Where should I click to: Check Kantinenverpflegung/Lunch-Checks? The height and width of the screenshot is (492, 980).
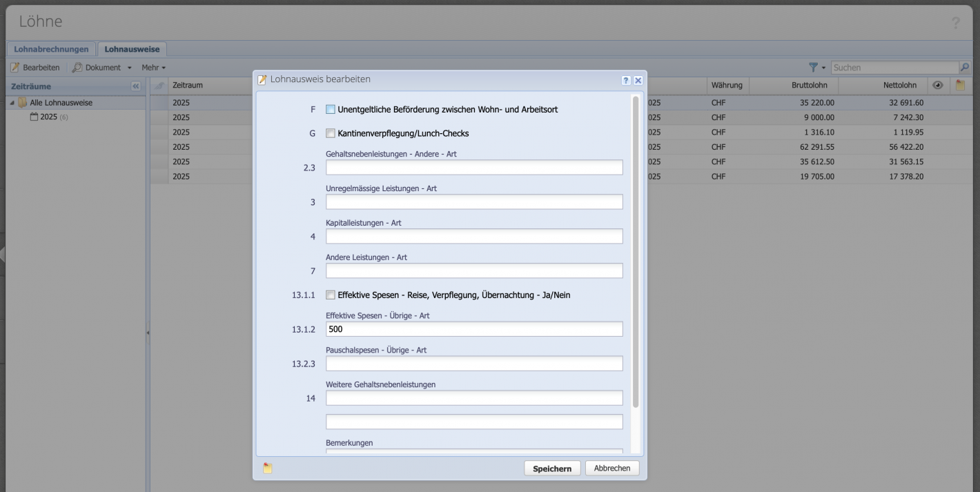tap(330, 134)
